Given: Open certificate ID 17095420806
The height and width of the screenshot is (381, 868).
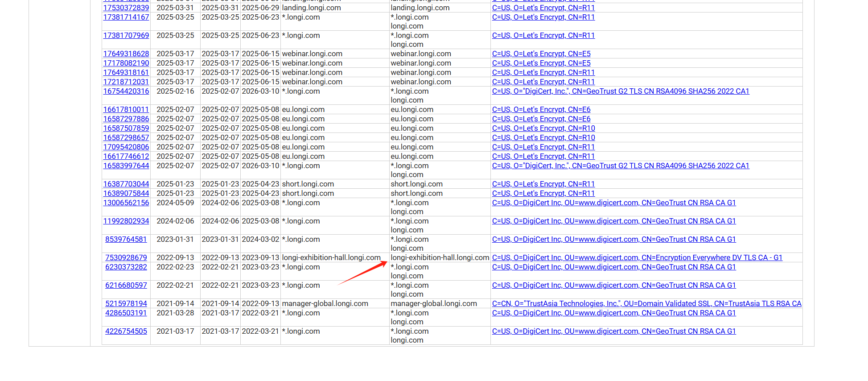Looking at the screenshot, I should point(126,147).
